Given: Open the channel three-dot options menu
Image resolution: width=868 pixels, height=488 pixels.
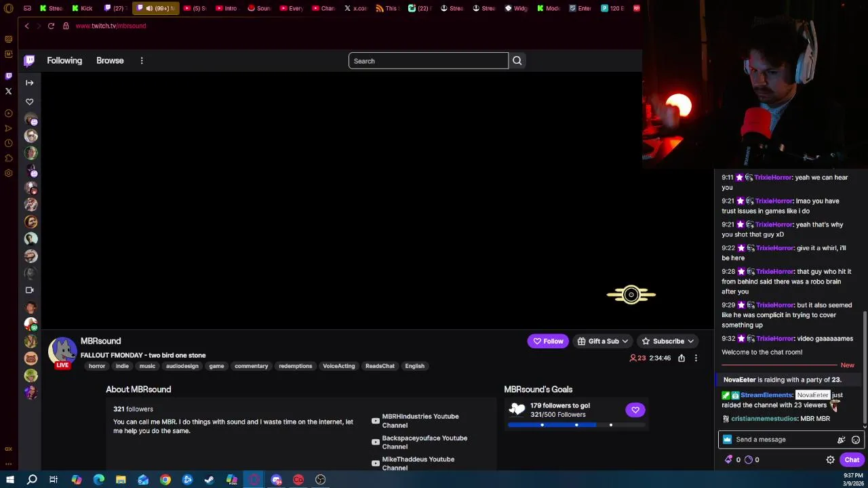Looking at the screenshot, I should tap(696, 358).
